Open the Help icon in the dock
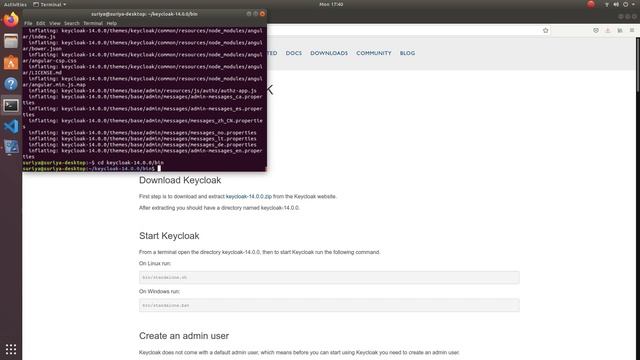The height and width of the screenshot is (360, 640). click(11, 84)
